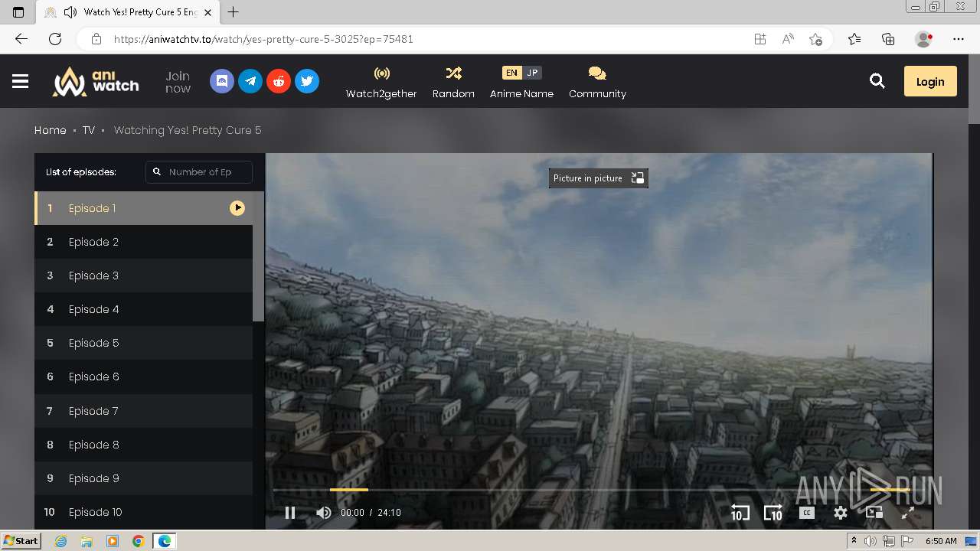Close the Watch Yes! Pretty Cure 5 tab
This screenshot has width=980, height=551.
pos(207,12)
